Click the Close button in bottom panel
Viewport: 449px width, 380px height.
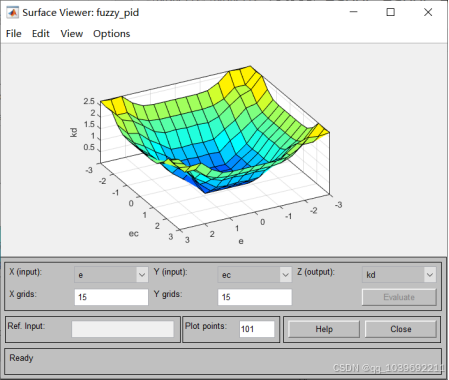coord(401,329)
